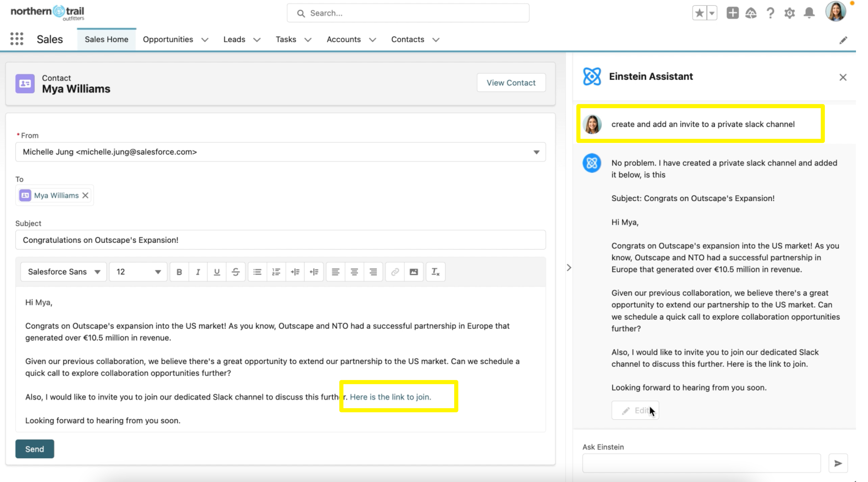
Task: Click the Einstein avatar beside the reply
Action: pos(592,163)
